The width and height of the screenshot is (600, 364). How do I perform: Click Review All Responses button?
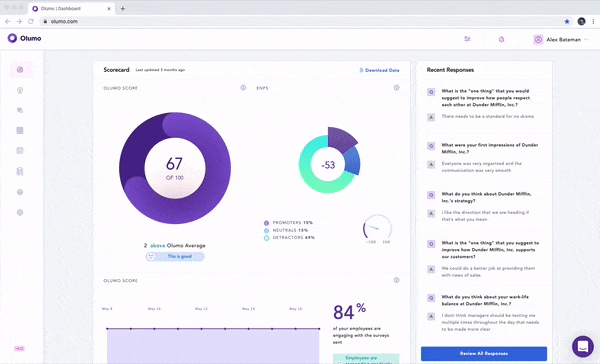tap(484, 353)
